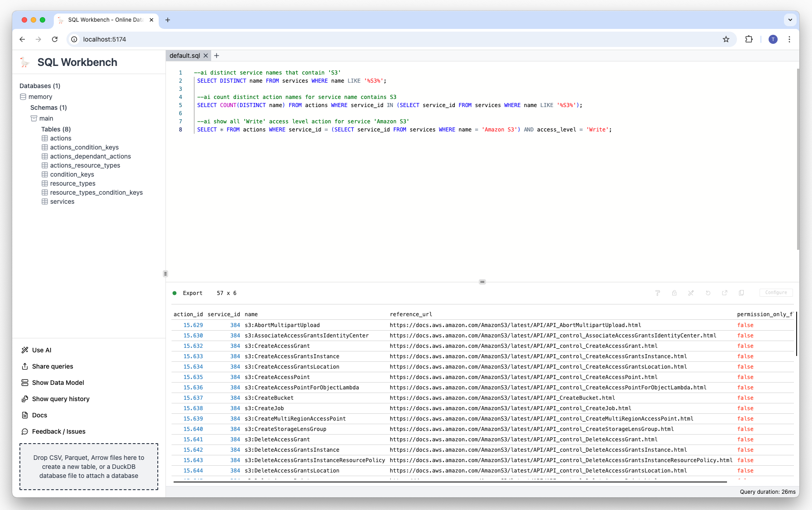Viewport: 812px width, 510px height.
Task: Switch to the default.sql tab
Action: coord(184,56)
